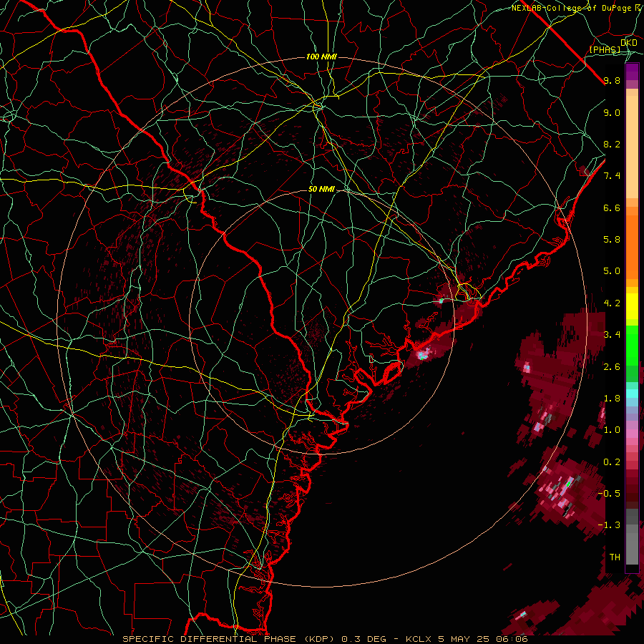Click the KCLX radar site identifier

[418, 639]
